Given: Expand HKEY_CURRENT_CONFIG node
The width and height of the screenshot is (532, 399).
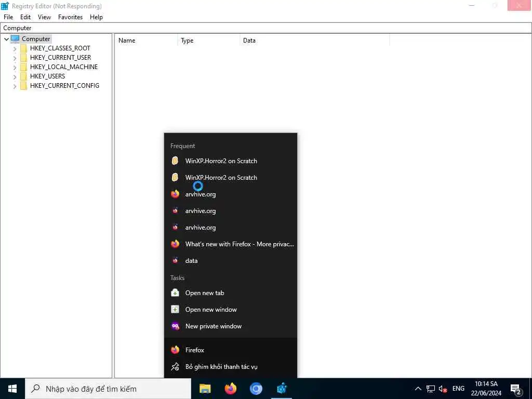Looking at the screenshot, I should pyautogui.click(x=15, y=86).
